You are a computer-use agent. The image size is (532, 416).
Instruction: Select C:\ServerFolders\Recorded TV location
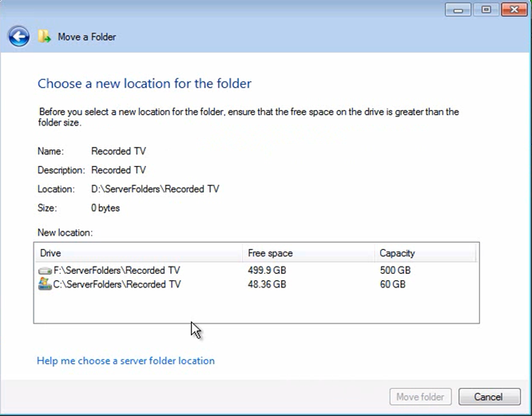pyautogui.click(x=117, y=284)
